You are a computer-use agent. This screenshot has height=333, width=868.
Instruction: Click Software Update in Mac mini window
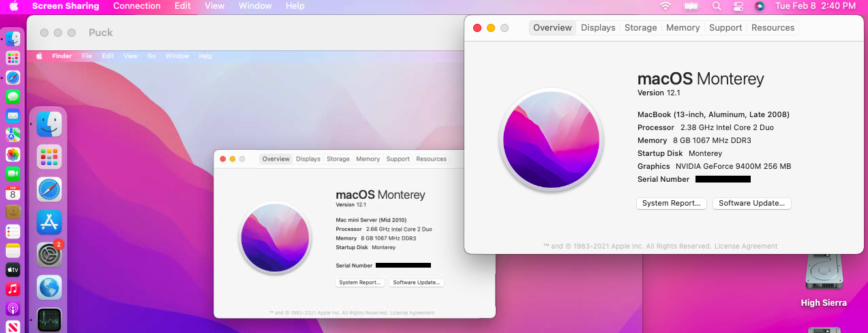point(417,283)
